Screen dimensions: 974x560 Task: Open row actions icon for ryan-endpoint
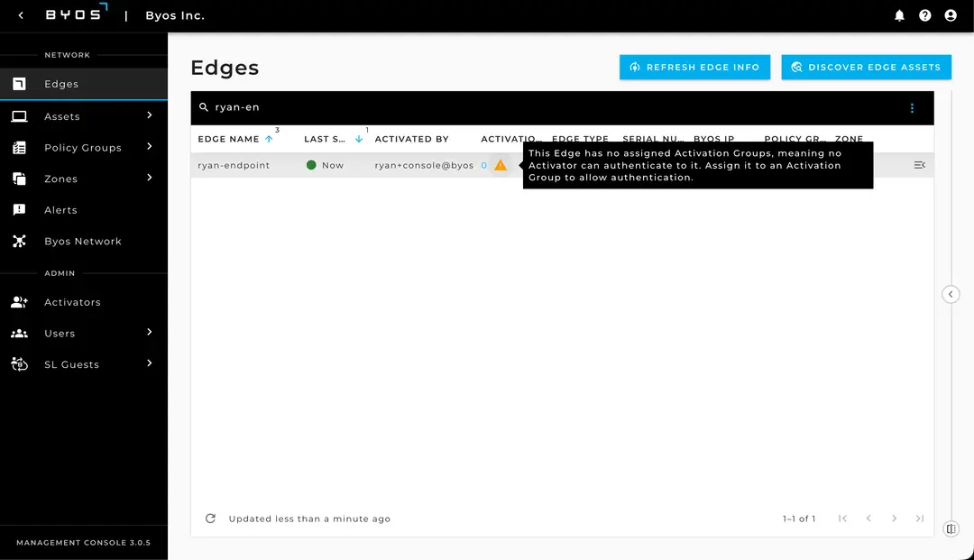[919, 165]
